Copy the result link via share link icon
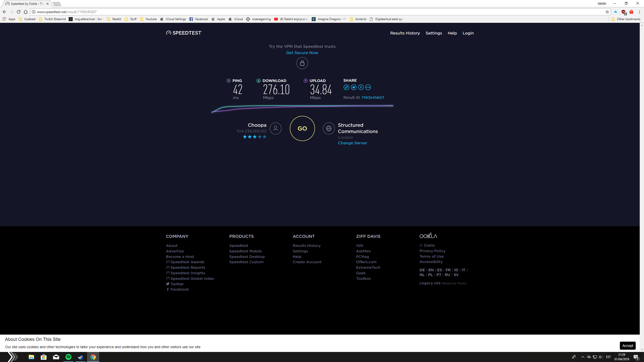Image resolution: width=644 pixels, height=362 pixels. [x=346, y=87]
